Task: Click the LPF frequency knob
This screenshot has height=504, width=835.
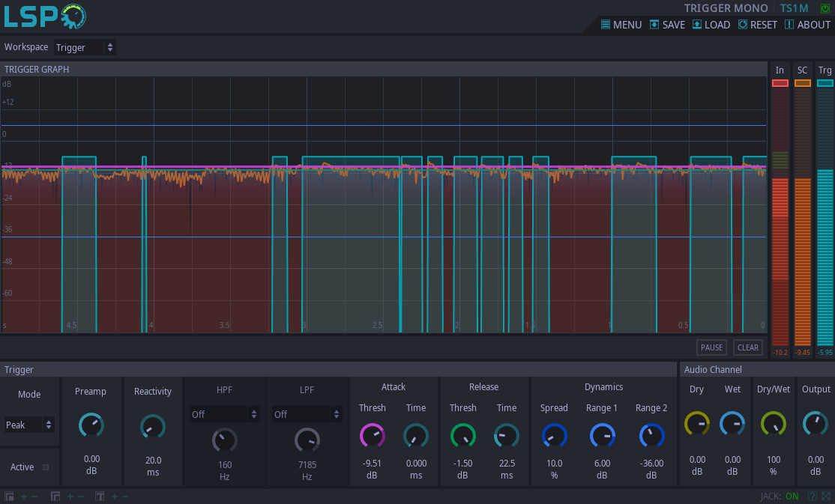Action: click(307, 440)
